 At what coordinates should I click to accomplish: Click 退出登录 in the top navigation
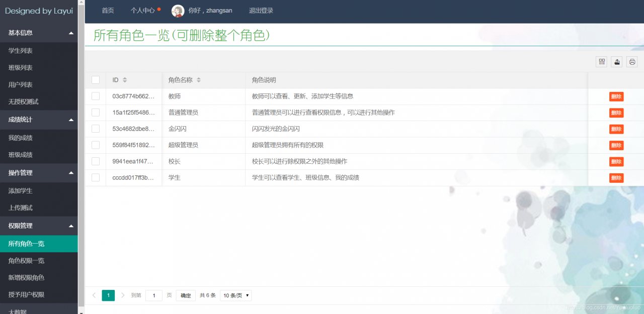[x=261, y=11]
